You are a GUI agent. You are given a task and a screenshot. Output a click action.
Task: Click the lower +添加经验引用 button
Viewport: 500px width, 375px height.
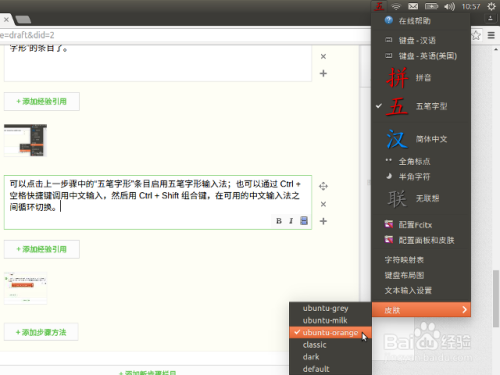coord(42,249)
